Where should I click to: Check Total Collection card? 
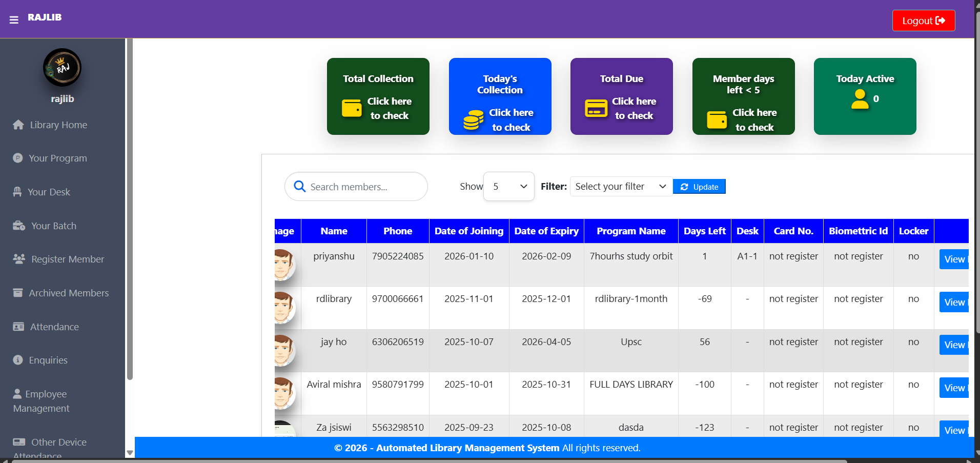[378, 96]
